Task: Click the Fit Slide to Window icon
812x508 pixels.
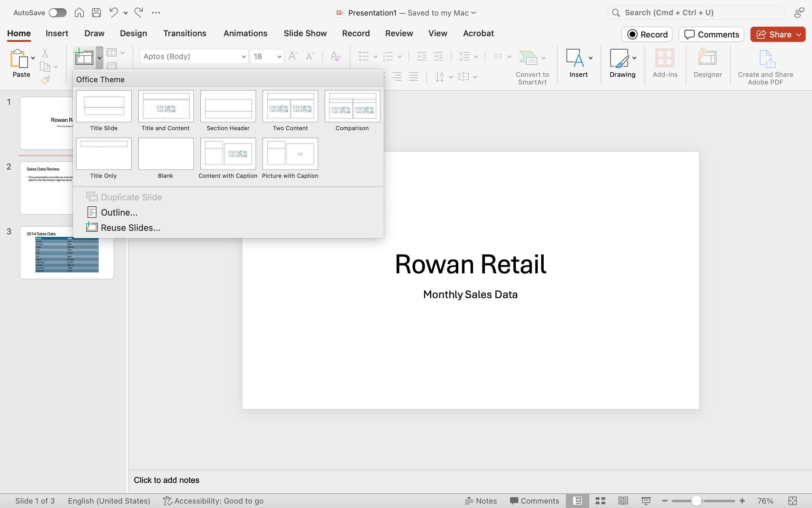Action: 793,501
